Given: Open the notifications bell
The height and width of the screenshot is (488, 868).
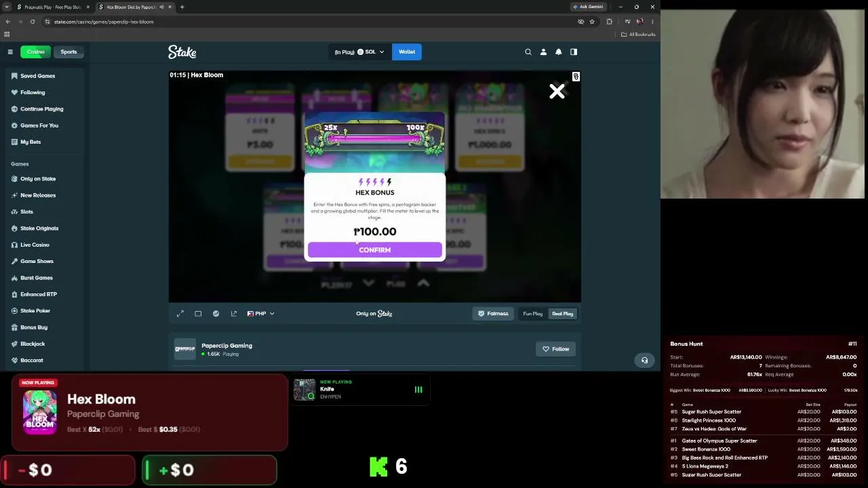Looking at the screenshot, I should click(x=559, y=52).
